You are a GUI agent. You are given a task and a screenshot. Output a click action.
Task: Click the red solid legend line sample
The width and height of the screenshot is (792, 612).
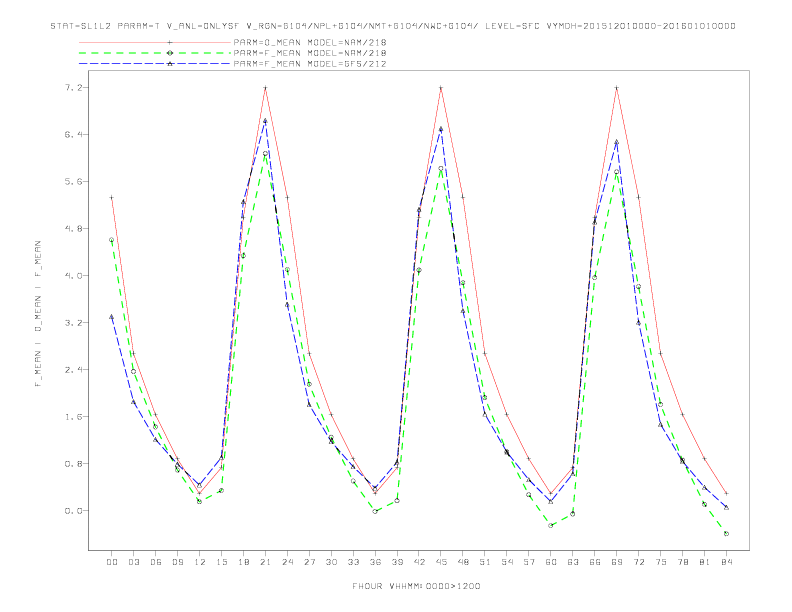[x=155, y=42]
